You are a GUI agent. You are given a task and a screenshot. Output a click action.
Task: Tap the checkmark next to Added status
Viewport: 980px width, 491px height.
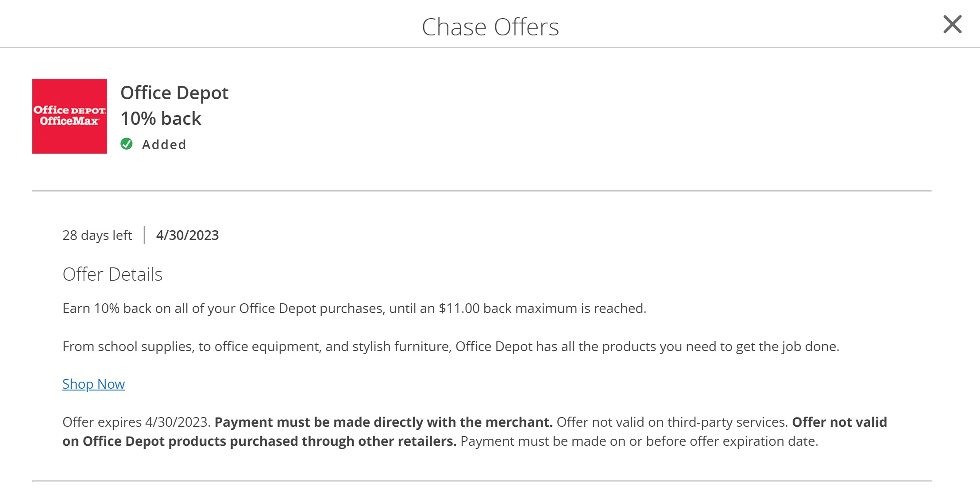(127, 144)
